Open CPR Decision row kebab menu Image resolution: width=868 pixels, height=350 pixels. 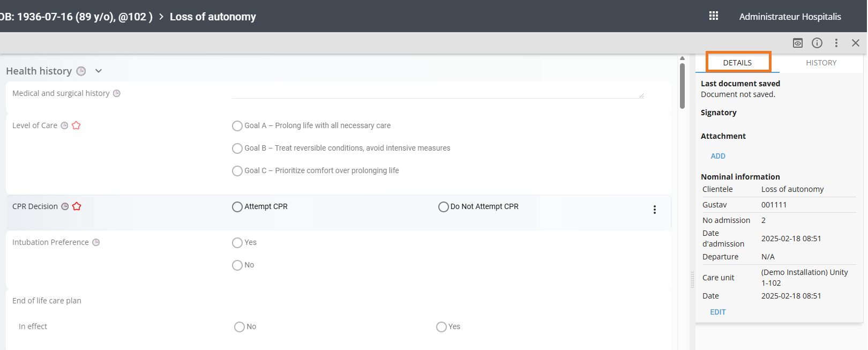pos(654,210)
